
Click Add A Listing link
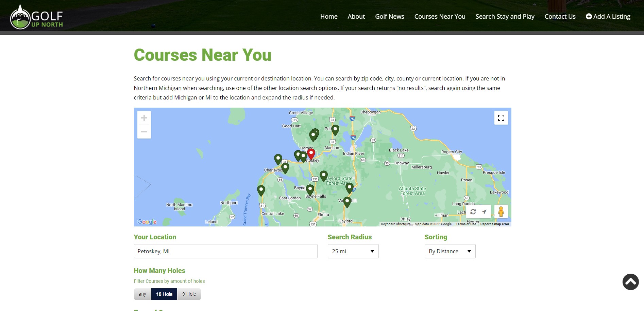click(x=608, y=16)
